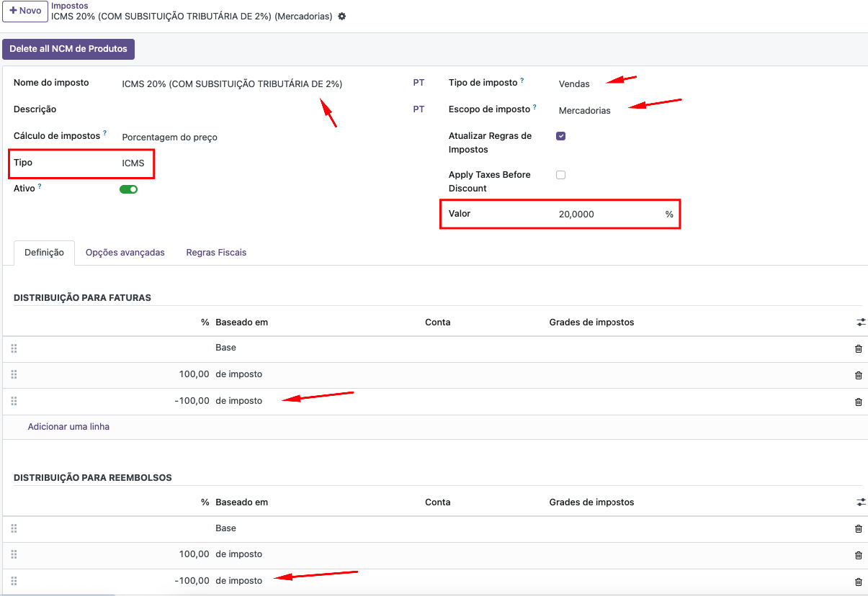Open column options for the Reembolsos table
The height and width of the screenshot is (596, 868).
[x=861, y=502]
